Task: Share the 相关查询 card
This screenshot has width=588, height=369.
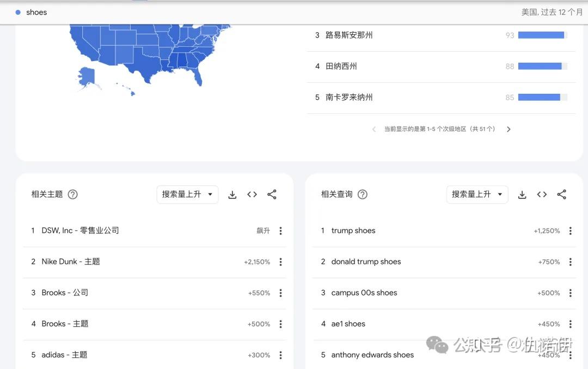Action: (562, 195)
